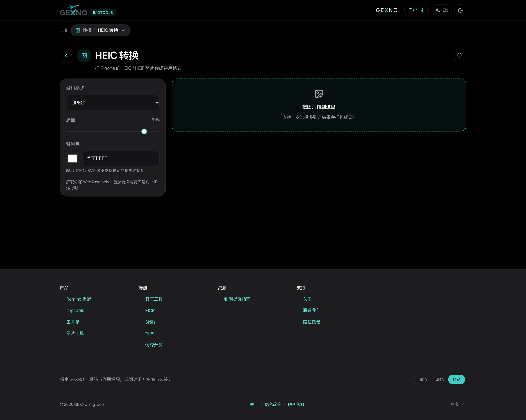Open the 门户 portal link
This screenshot has height=420, width=526.
(416, 10)
